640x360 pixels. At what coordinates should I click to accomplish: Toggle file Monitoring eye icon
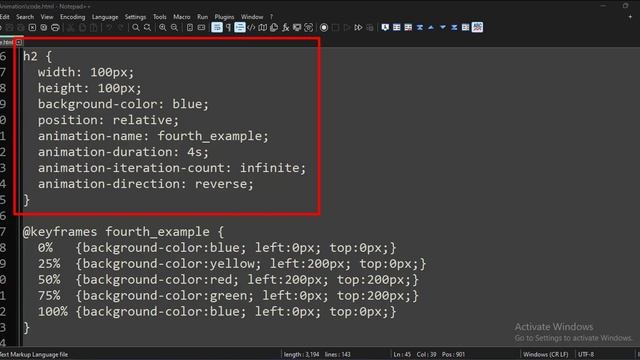coord(309,28)
